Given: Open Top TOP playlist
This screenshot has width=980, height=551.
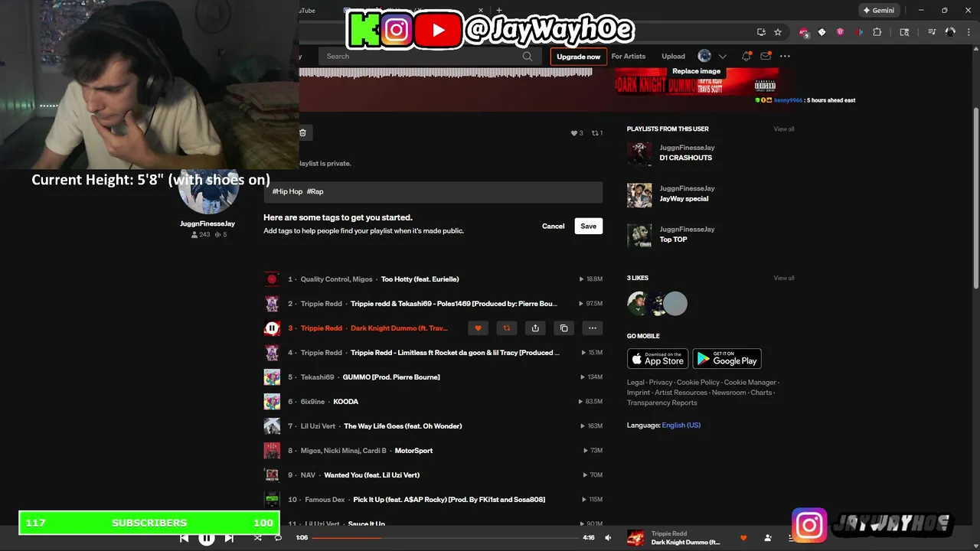Looking at the screenshot, I should coord(674,240).
